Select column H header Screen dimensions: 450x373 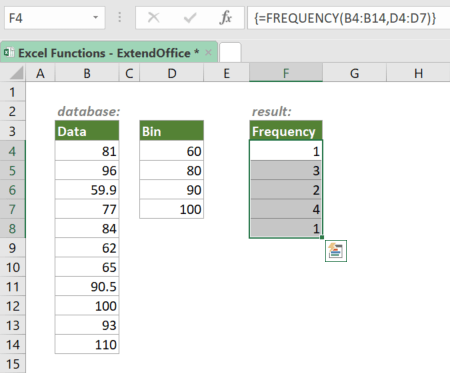point(418,73)
